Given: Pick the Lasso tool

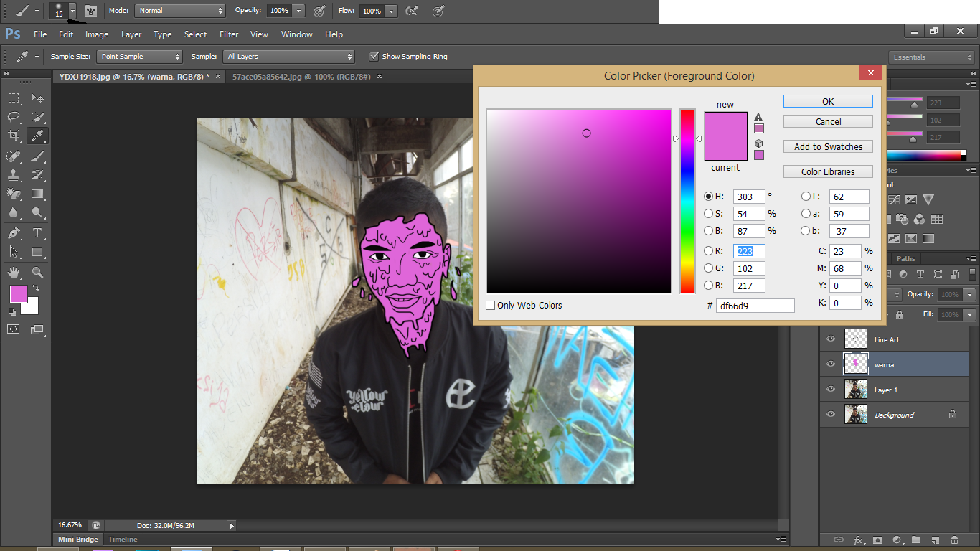Looking at the screenshot, I should click(x=13, y=117).
